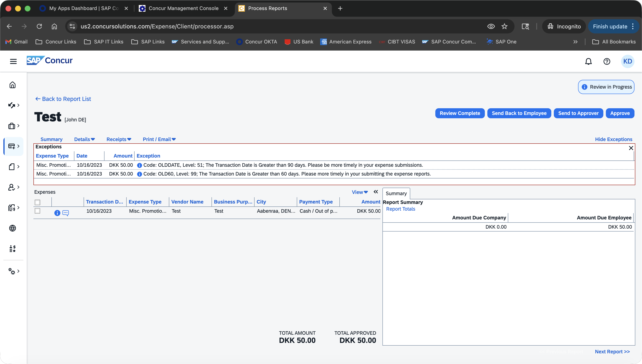Open the notifications bell

pos(588,61)
